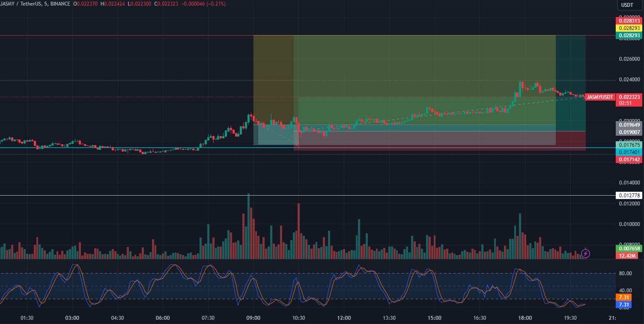This screenshot has height=324, width=644.
Task: Click the low price value L0.022300
Action: click(x=140, y=4)
